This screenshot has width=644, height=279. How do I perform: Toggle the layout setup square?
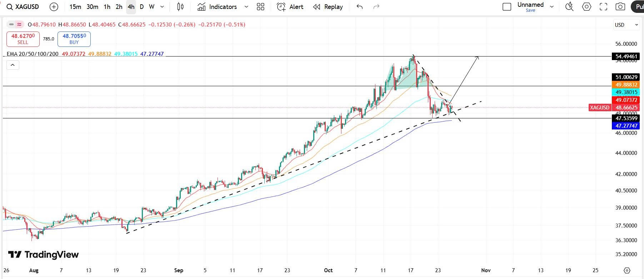[506, 7]
